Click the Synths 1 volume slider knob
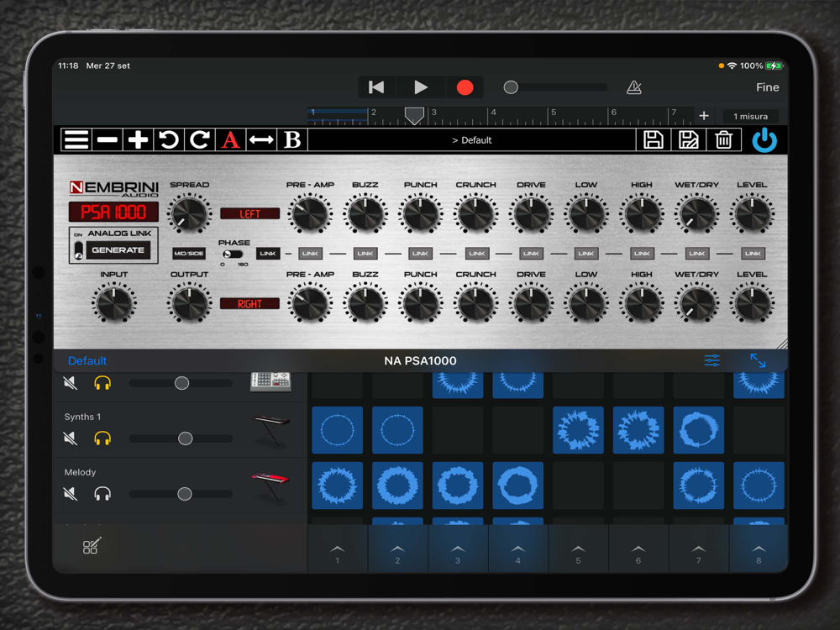Screen dimensions: 840x630 tap(186, 438)
